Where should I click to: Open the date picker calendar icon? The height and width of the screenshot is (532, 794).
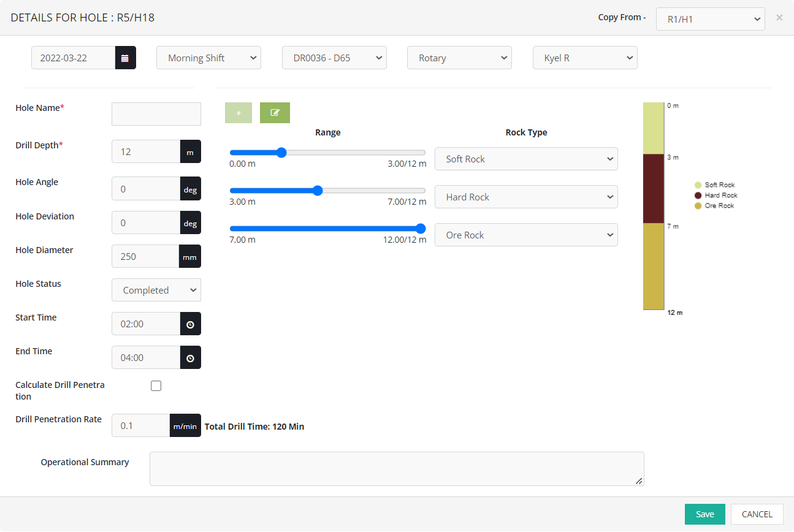[125, 58]
